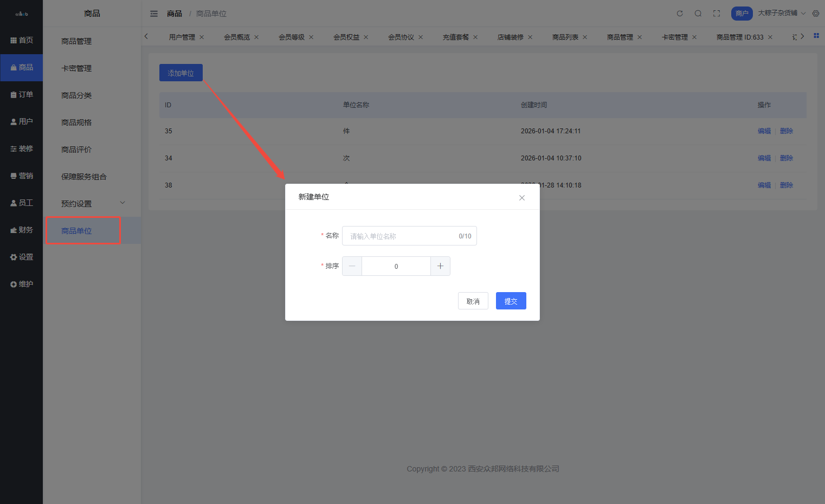Toggle fullscreen mode icon
This screenshot has height=504, width=825.
click(x=717, y=14)
